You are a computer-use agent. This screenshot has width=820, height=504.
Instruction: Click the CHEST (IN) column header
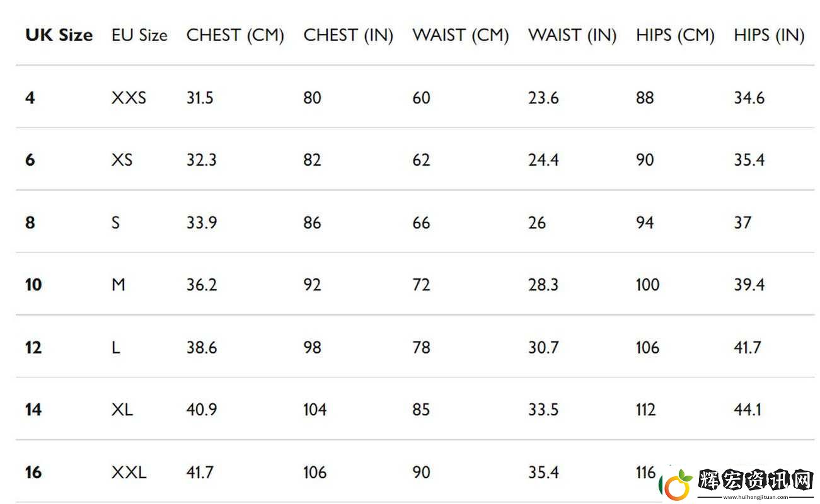[x=348, y=36]
